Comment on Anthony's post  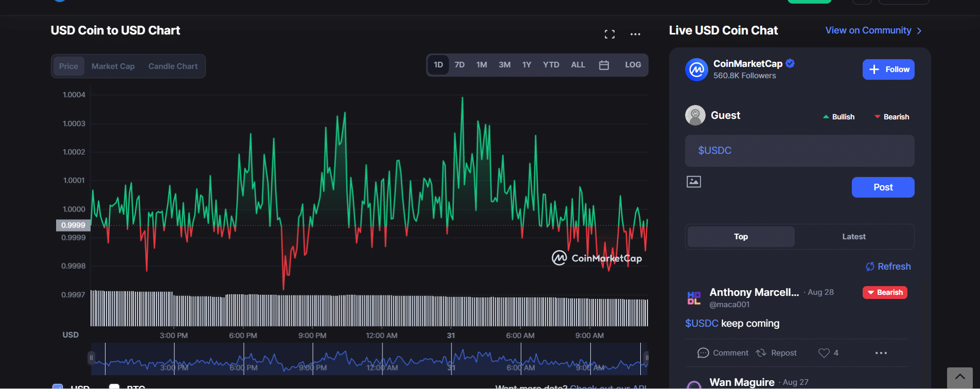[723, 353]
